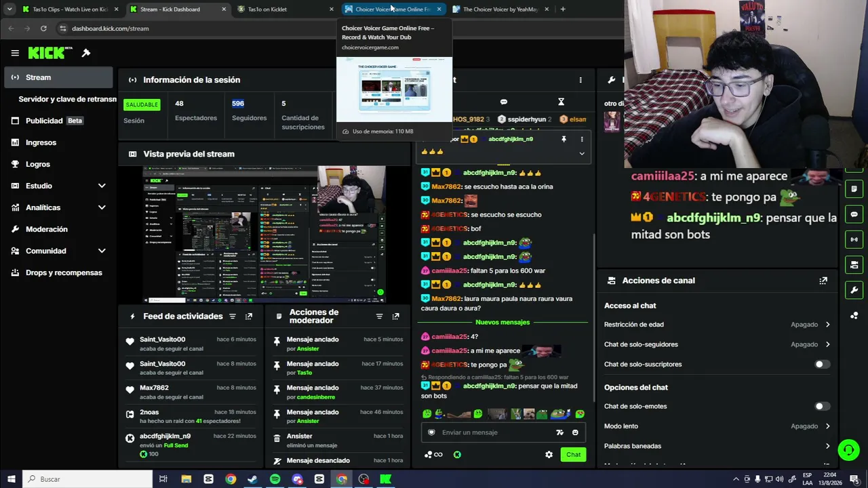This screenshot has width=868, height=488.
Task: Open chat settings gear
Action: click(549, 455)
